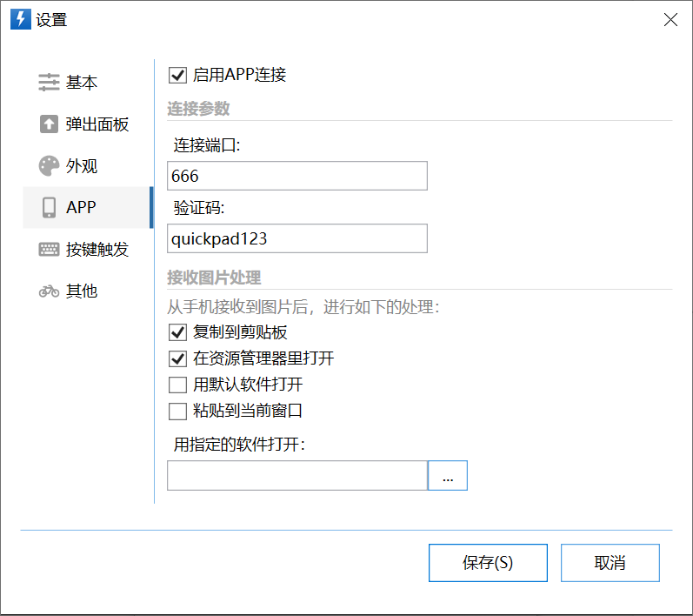Switch to the 按键触发 tab label
This screenshot has height=616, width=693.
pos(97,250)
